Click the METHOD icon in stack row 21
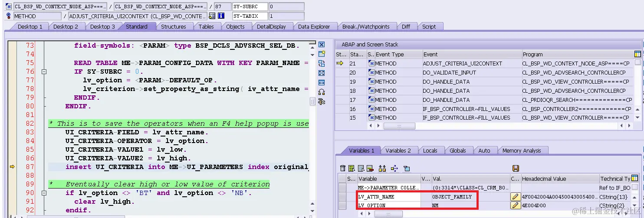Screen dimensions: 644x218 coord(371,63)
